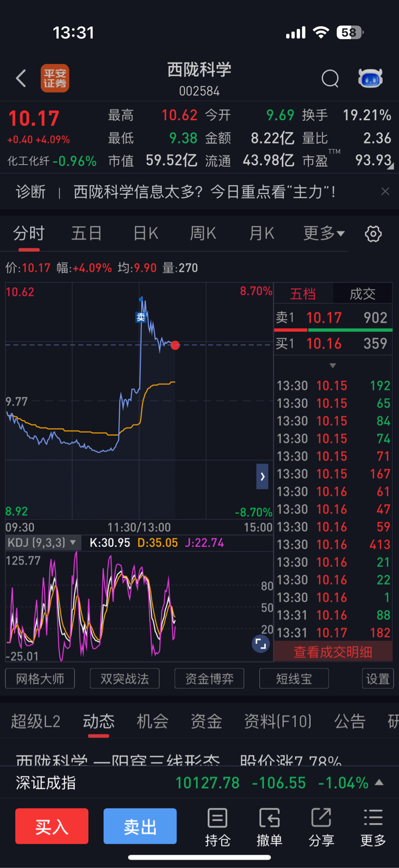Switch to 周K tab
The height and width of the screenshot is (868, 399).
203,233
